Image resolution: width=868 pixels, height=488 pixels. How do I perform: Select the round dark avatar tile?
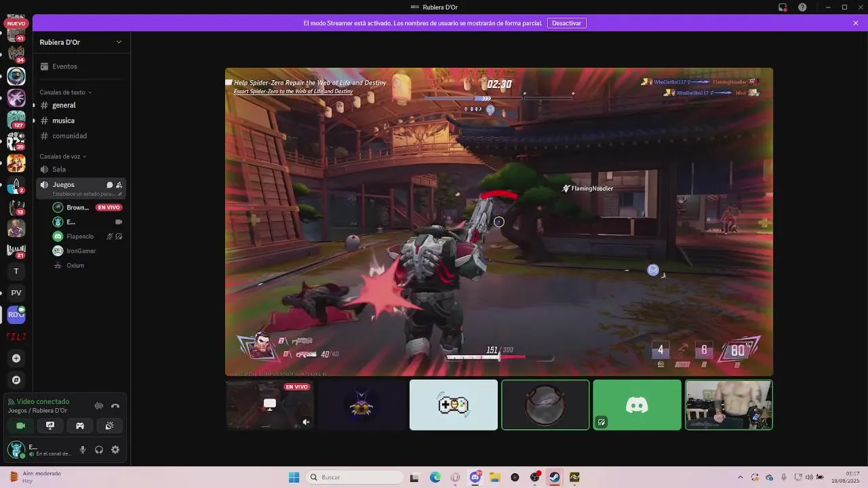(x=545, y=405)
